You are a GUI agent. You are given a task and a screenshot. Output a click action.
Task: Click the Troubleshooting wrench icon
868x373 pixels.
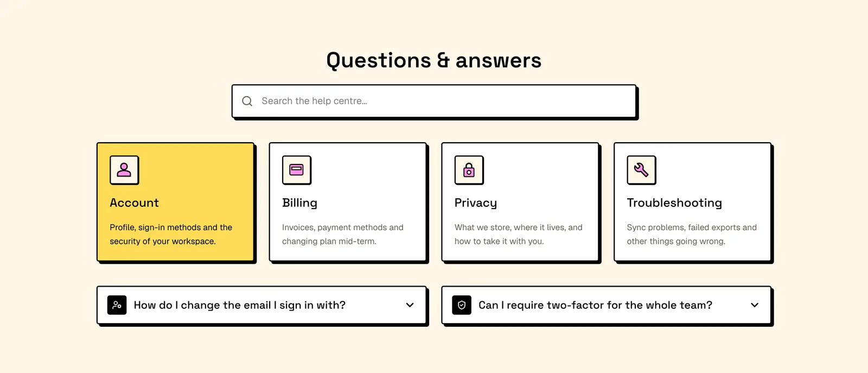pyautogui.click(x=642, y=170)
